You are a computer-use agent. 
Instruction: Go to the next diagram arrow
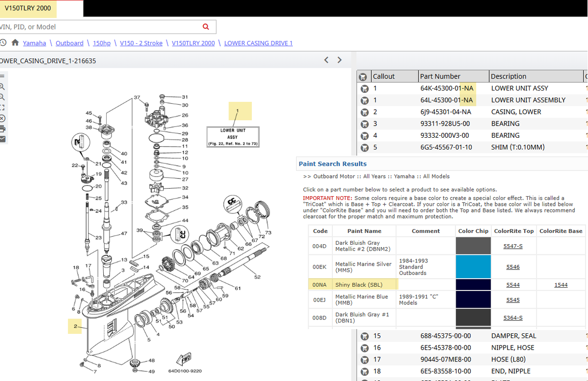[x=339, y=60]
